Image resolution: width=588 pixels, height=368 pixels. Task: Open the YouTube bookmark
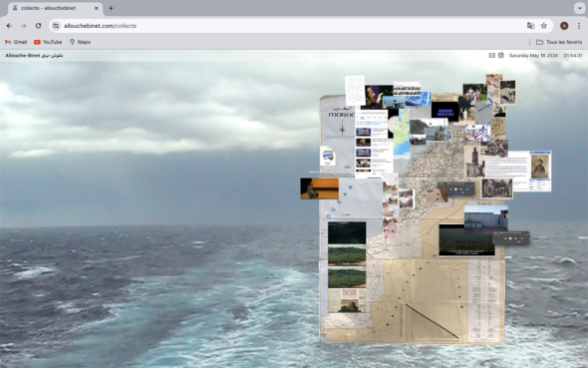48,42
